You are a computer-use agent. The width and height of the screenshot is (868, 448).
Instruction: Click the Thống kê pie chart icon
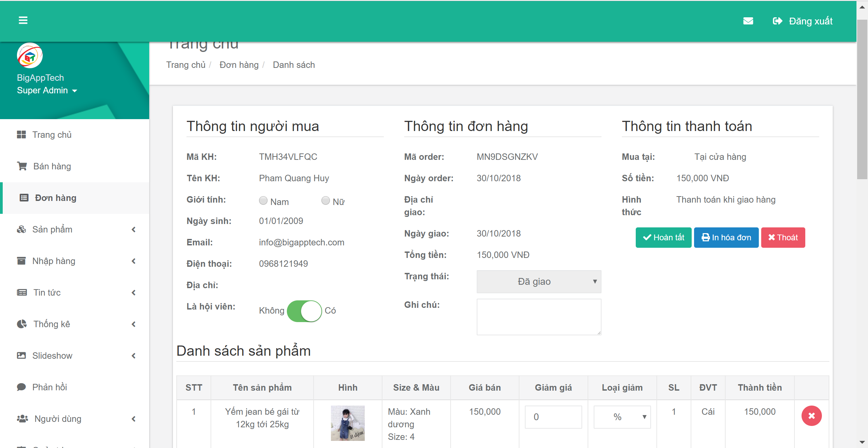pyautogui.click(x=22, y=324)
